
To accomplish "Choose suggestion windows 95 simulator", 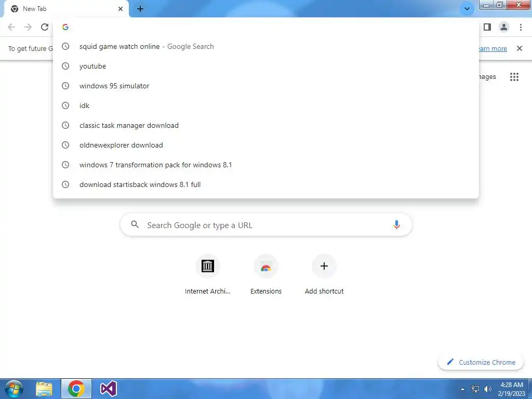I will (x=266, y=86).
